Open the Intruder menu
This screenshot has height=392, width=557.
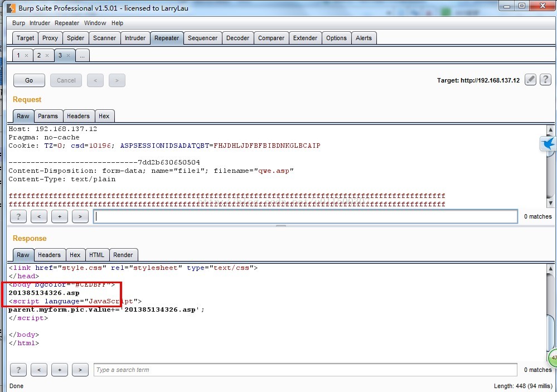point(40,23)
